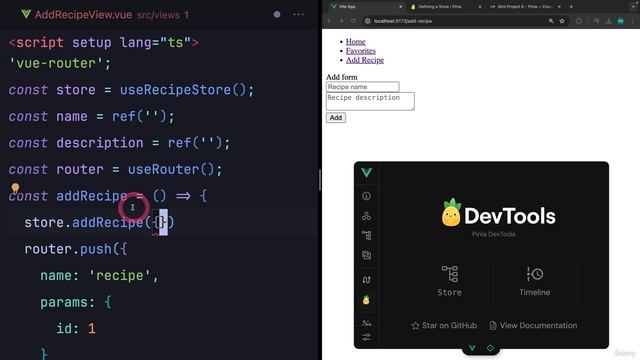Open the Store card in Pinia DevTools

(x=449, y=281)
